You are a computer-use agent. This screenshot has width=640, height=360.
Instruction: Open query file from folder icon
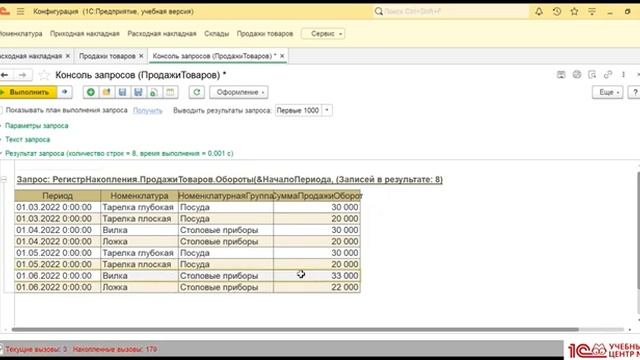pyautogui.click(x=107, y=92)
